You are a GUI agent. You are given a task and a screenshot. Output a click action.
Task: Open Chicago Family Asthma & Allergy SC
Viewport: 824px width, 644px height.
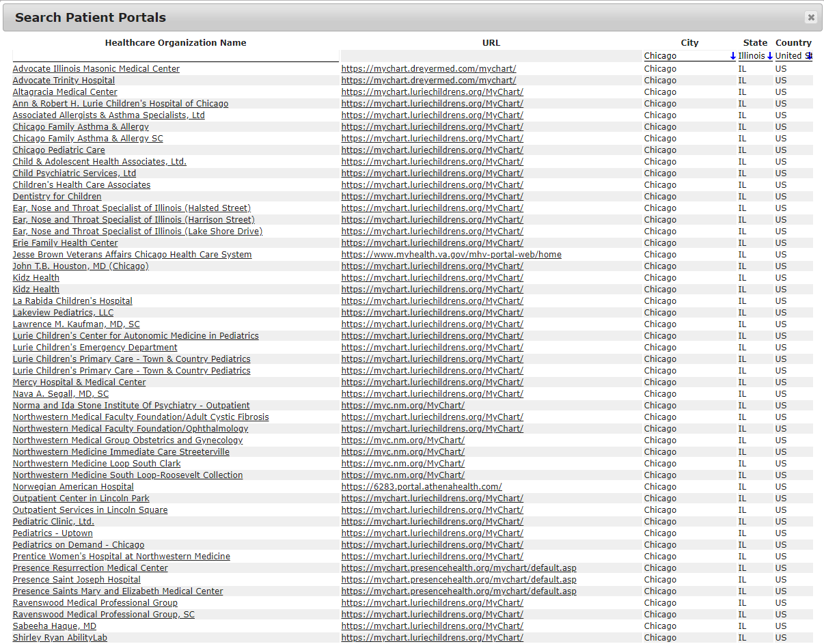pyautogui.click(x=88, y=139)
